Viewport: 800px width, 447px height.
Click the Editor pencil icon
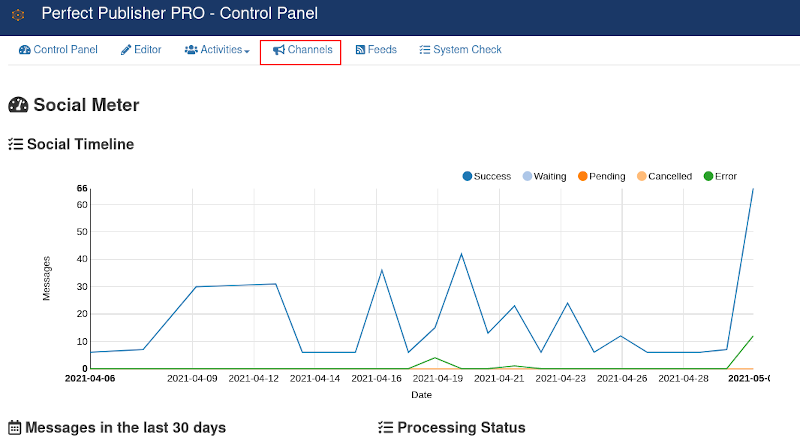tap(126, 50)
